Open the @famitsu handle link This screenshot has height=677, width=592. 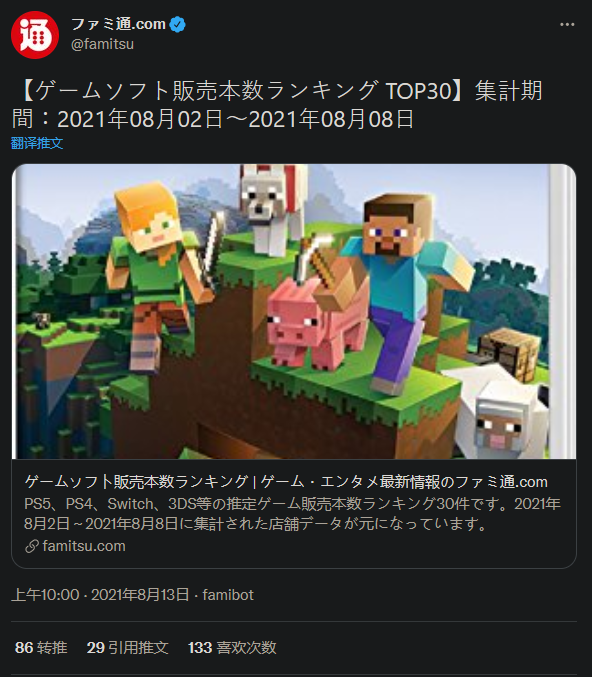click(102, 44)
